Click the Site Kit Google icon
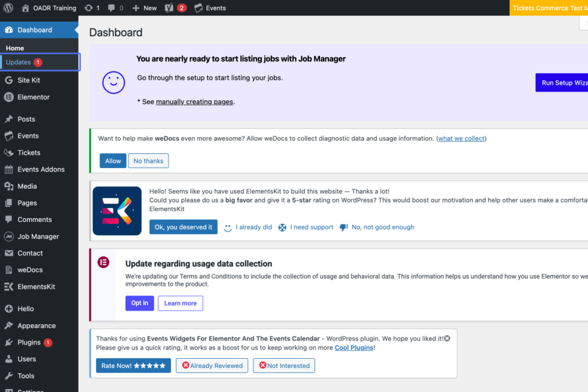Viewport: 588px width, 392px height. coord(9,80)
